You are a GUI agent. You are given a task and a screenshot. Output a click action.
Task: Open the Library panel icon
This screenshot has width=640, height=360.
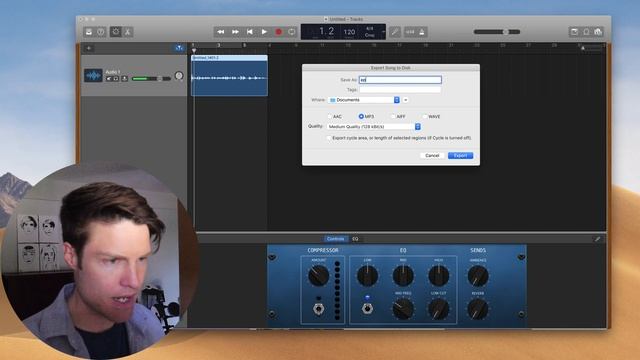(x=89, y=32)
